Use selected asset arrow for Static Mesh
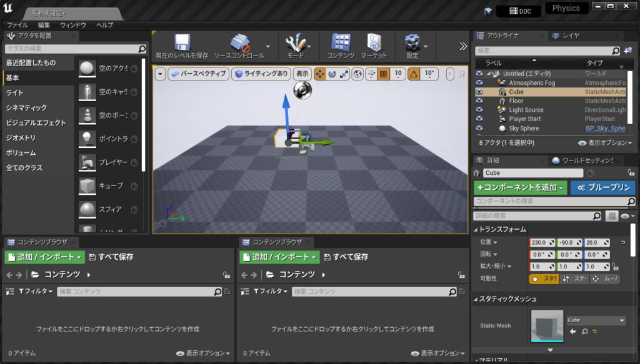Screen dimensions: 640x364 click(x=573, y=332)
